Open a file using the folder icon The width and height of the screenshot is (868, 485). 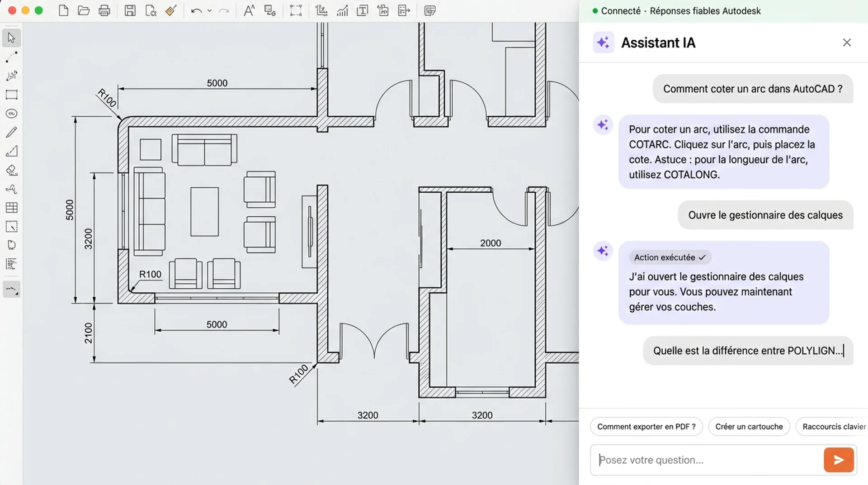(x=84, y=10)
